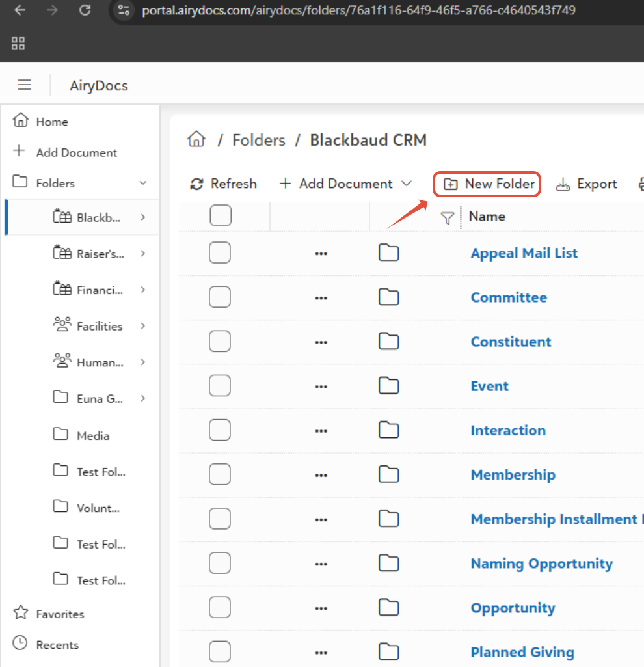
Task: Click the Export button
Action: point(587,184)
